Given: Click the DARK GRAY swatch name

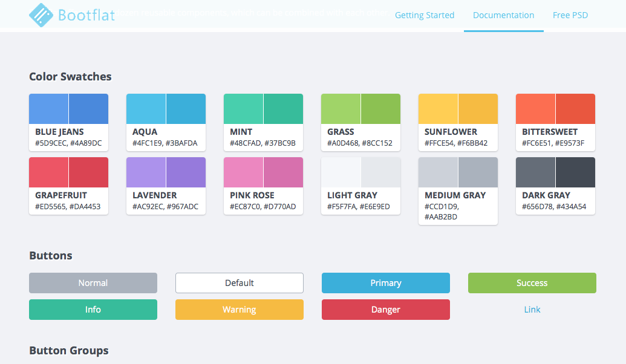Looking at the screenshot, I should (546, 195).
